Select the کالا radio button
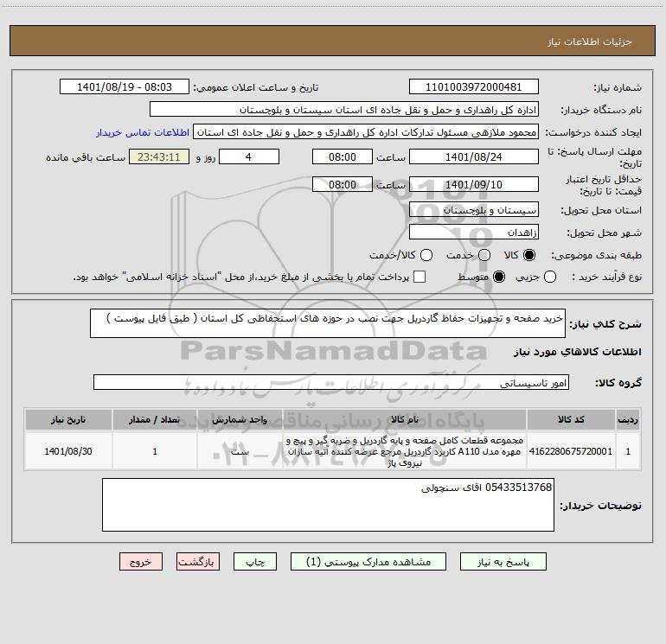The width and height of the screenshot is (666, 644). (529, 255)
